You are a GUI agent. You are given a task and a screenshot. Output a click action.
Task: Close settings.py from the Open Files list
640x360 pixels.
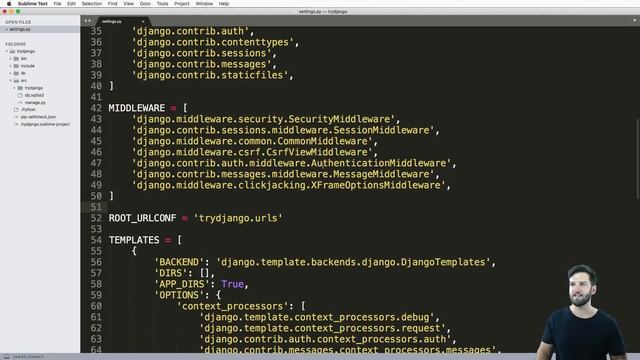[x=7, y=29]
